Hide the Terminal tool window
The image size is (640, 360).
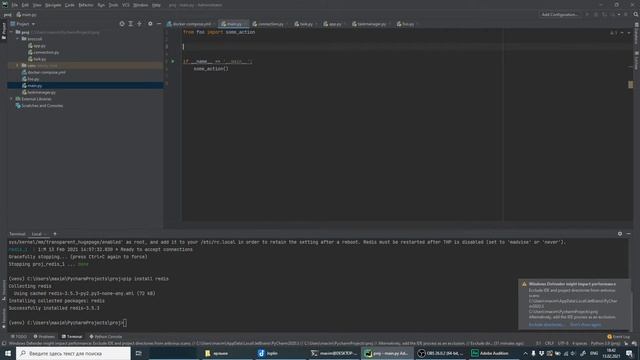pos(629,234)
